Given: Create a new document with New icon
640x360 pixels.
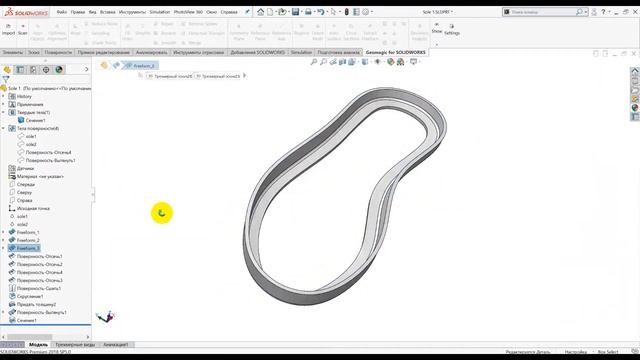Looking at the screenshot, I should pyautogui.click(x=270, y=12).
